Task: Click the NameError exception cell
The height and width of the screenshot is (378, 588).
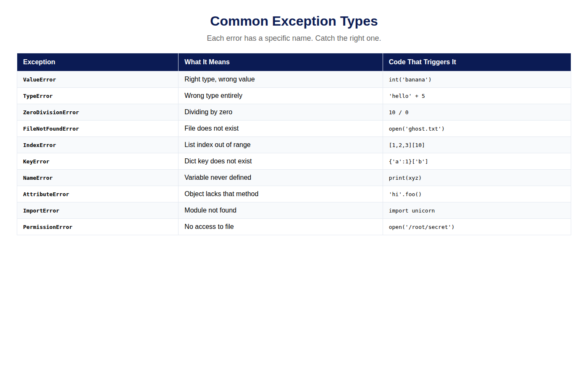Action: coord(38,178)
